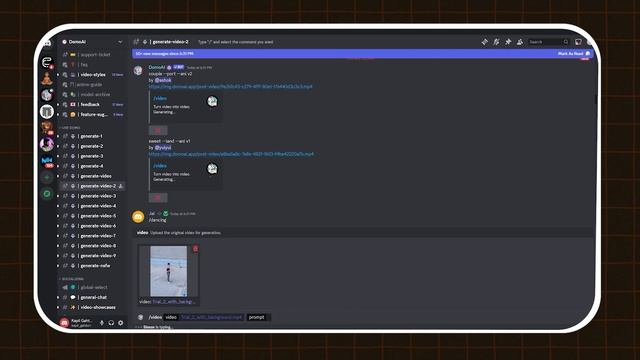
Task: Open the green compass server discovery icon
Action: [47, 194]
